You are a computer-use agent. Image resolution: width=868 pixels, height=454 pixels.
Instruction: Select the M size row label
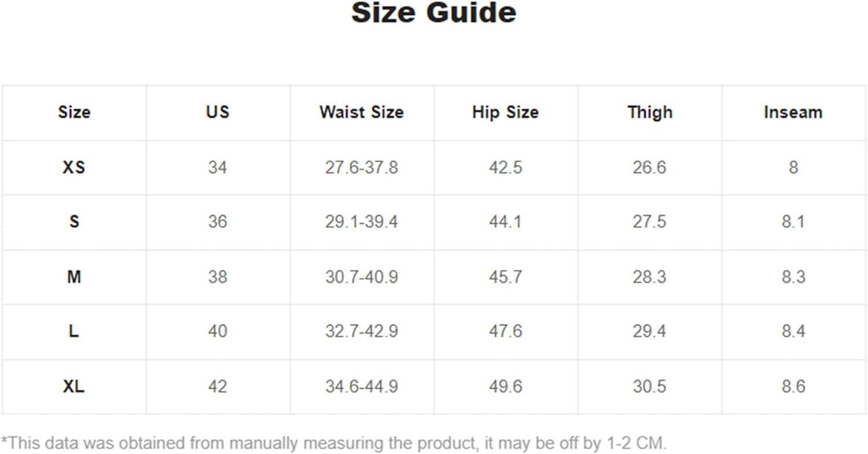(74, 277)
